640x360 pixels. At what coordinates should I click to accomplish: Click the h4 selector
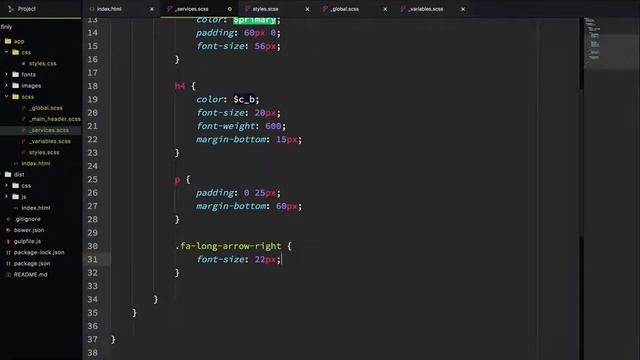click(180, 86)
